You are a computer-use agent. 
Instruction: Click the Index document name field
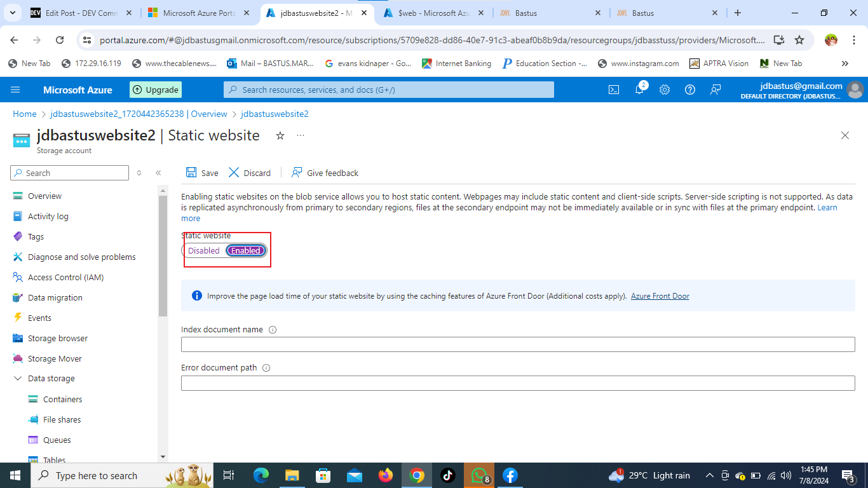coord(518,344)
